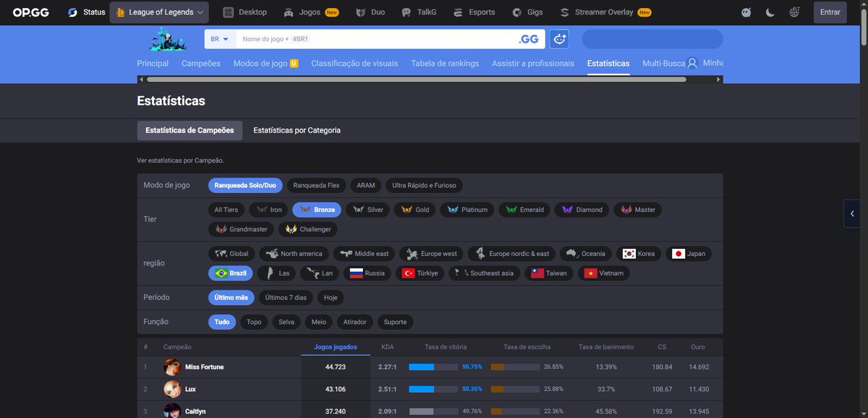
Task: Open the Multi-Busca tab
Action: 663,64
